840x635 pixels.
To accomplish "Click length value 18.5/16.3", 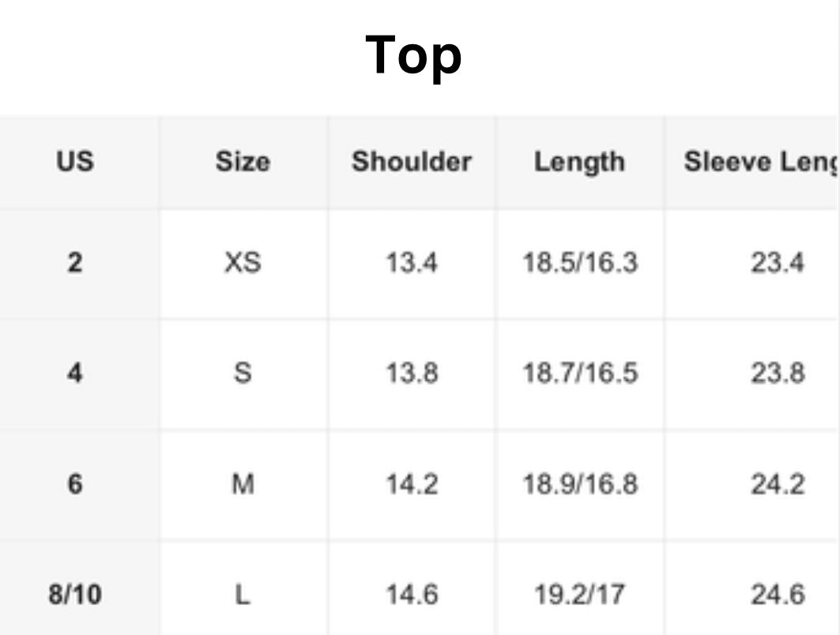I will (x=579, y=263).
